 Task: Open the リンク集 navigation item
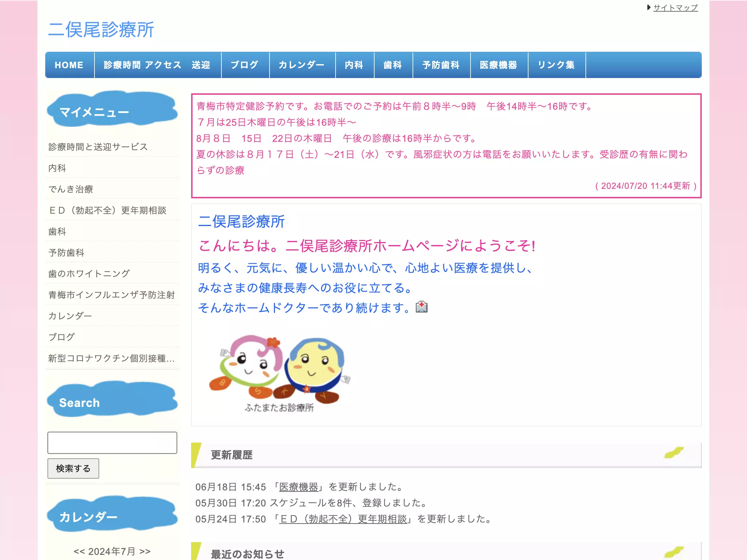pyautogui.click(x=557, y=65)
